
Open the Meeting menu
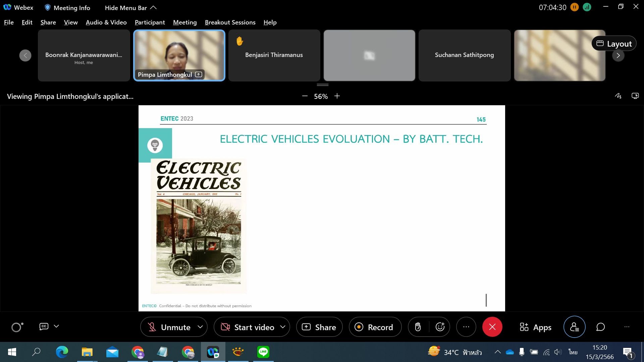pos(185,22)
